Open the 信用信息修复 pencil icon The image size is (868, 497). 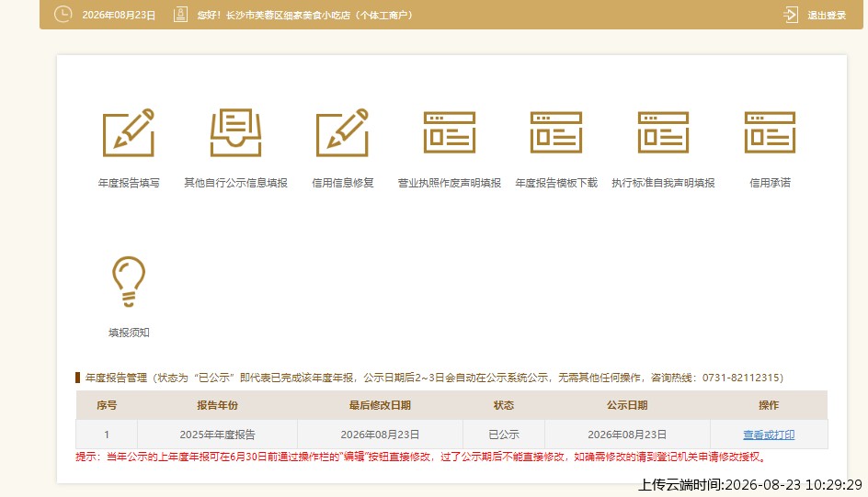(342, 132)
